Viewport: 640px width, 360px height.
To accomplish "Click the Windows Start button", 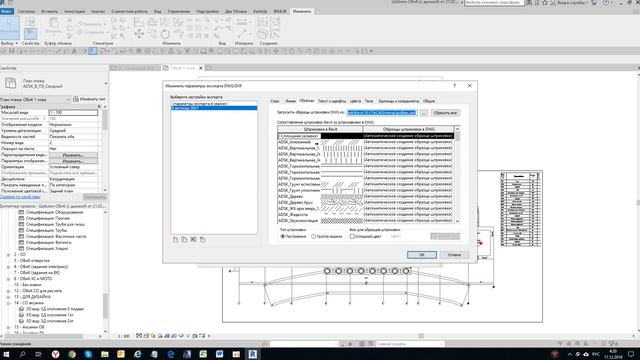I will pyautogui.click(x=6, y=354).
